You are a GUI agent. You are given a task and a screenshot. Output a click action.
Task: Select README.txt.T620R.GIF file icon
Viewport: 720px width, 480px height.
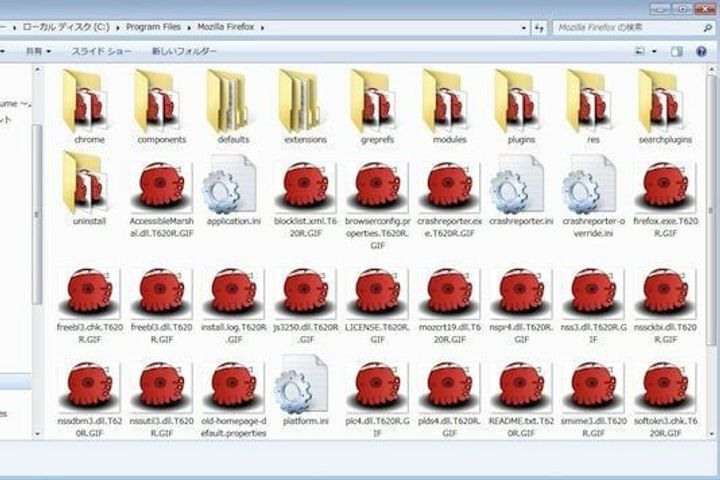[x=521, y=387]
